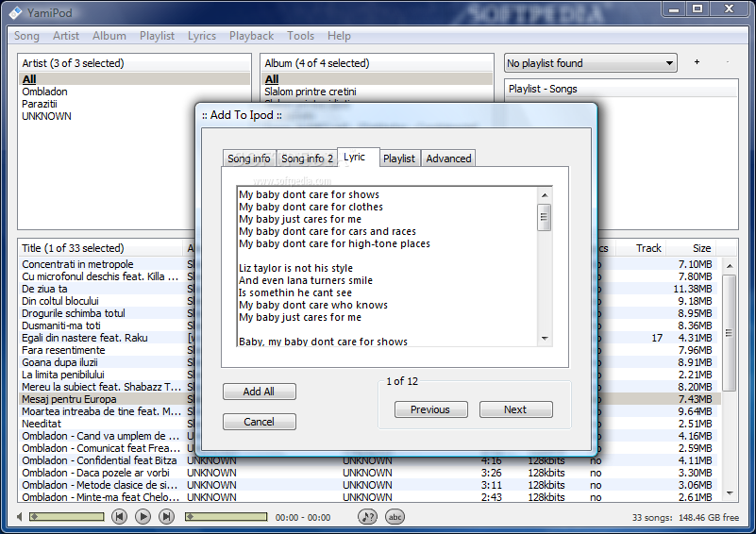Click the plus add playlist button
756x534 pixels.
click(697, 61)
